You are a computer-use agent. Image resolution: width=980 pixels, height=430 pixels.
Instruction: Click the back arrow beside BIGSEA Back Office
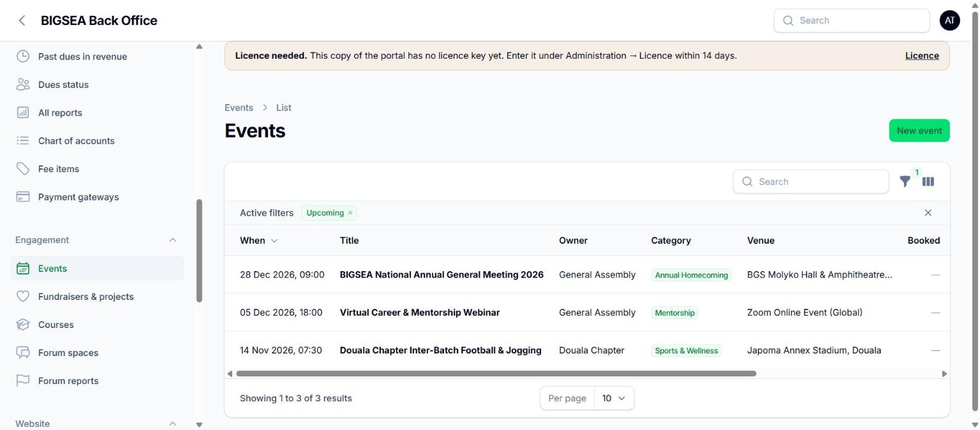(22, 20)
